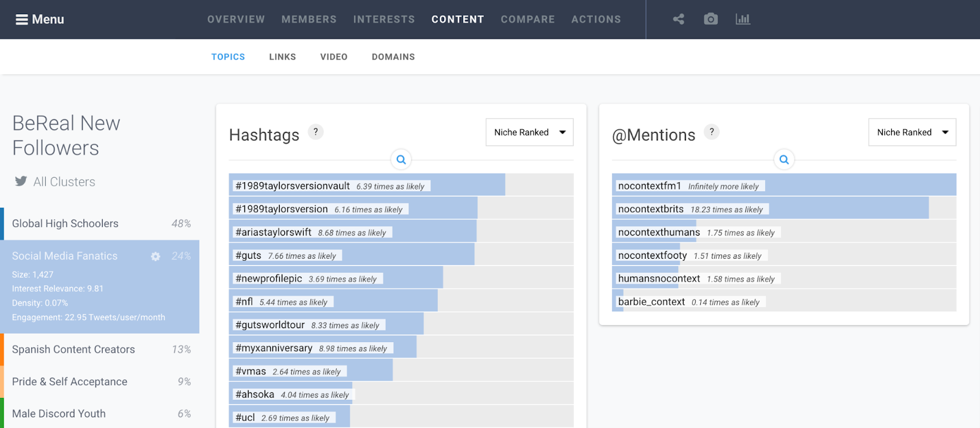Click the Hashtags help question mark

point(315,132)
